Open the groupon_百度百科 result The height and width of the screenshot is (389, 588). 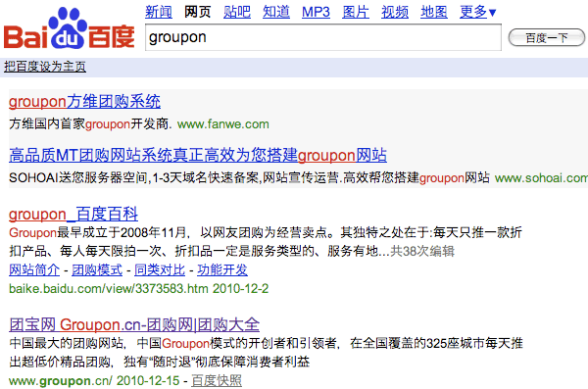click(73, 215)
